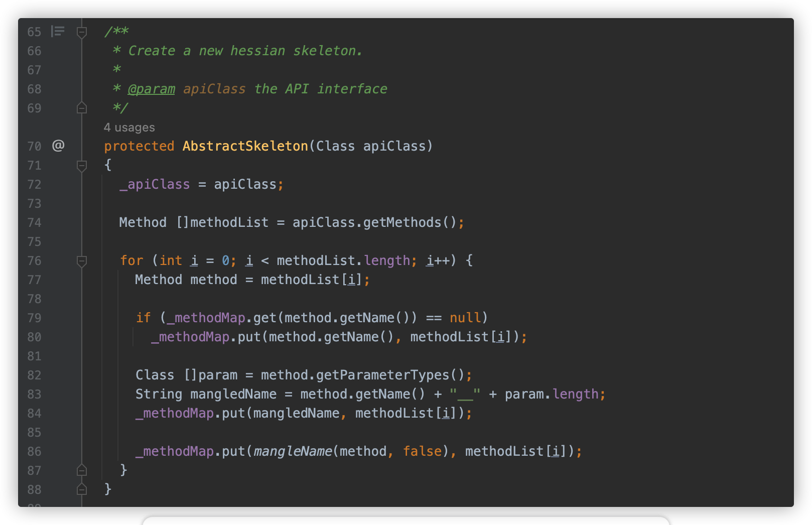Viewport: 812px width, 525px height.
Task: Click the _apiClass field on line 72
Action: 155,184
